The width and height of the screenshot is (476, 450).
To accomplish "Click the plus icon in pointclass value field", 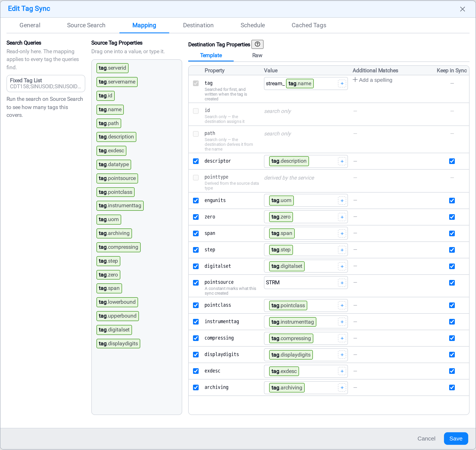I will pos(342,305).
